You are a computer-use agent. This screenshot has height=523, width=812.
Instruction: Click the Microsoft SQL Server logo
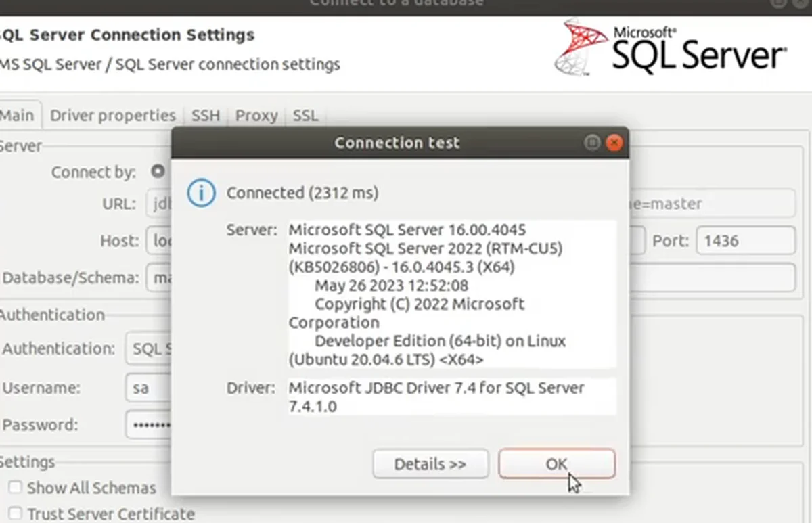coord(670,46)
